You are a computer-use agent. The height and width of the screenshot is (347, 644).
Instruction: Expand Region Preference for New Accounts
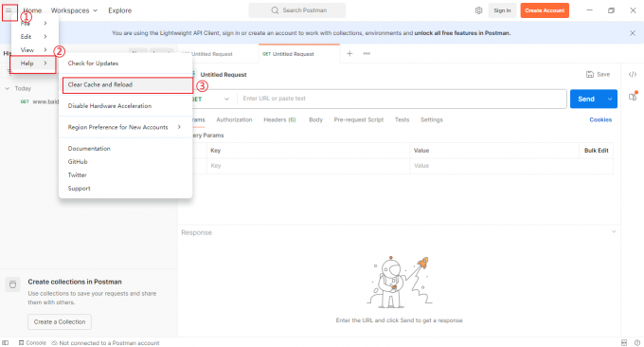pos(125,127)
